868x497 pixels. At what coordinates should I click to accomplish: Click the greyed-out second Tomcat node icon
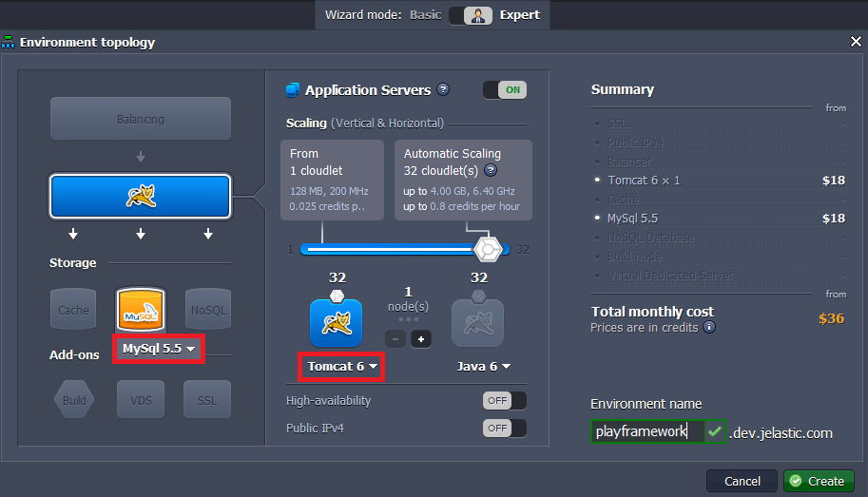coord(477,323)
